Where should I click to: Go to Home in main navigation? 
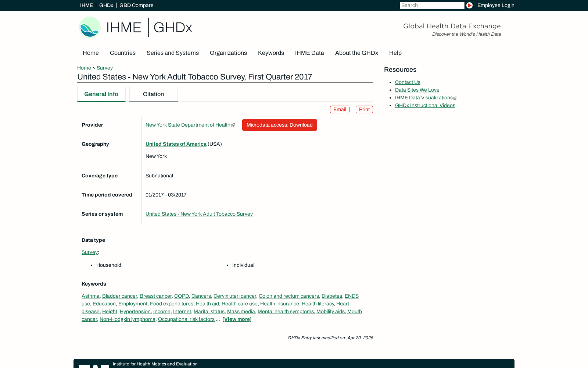point(91,53)
